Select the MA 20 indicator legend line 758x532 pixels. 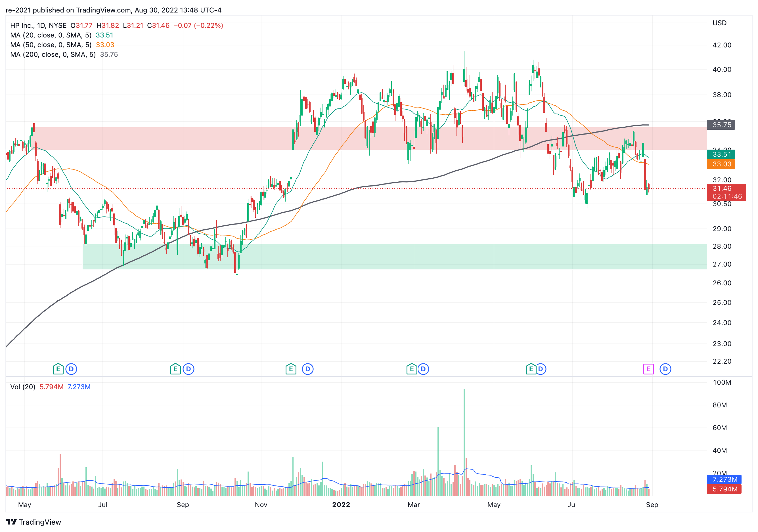point(51,35)
